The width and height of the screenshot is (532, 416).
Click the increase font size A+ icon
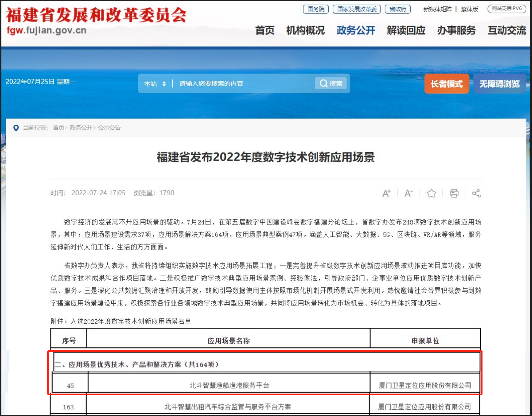[x=386, y=193]
